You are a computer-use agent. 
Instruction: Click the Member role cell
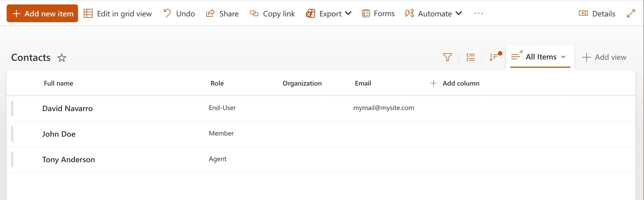point(221,133)
